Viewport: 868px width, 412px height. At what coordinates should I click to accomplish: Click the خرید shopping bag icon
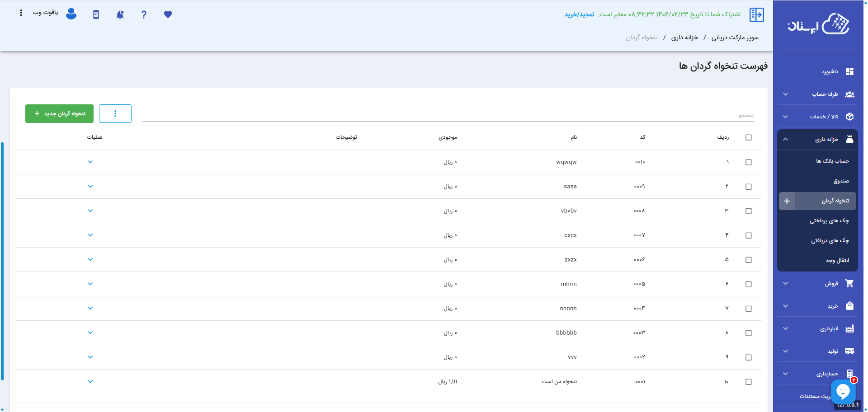(850, 306)
